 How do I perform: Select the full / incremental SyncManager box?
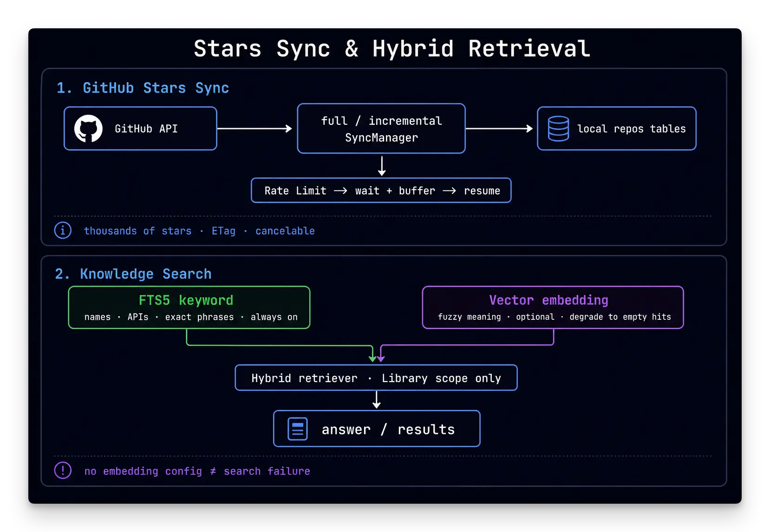(381, 129)
